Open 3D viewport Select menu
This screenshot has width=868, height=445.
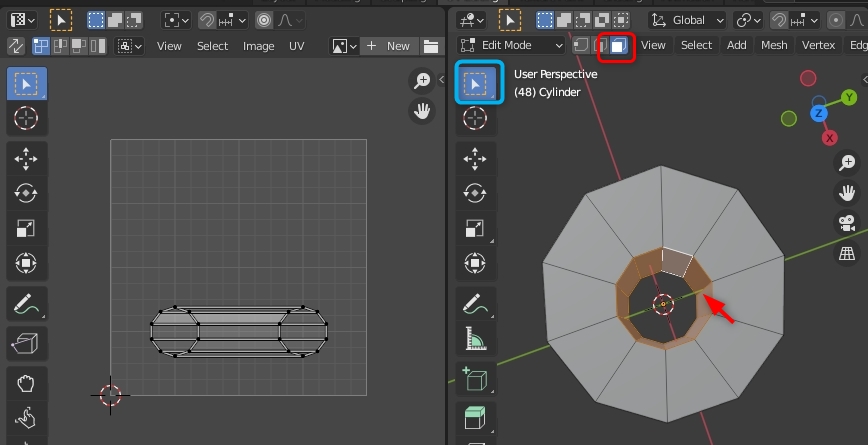(696, 45)
